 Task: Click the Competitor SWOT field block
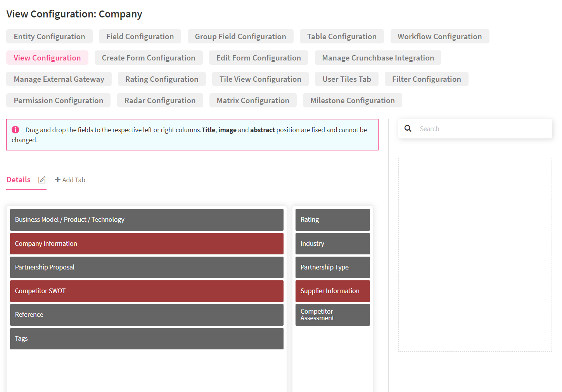click(147, 291)
